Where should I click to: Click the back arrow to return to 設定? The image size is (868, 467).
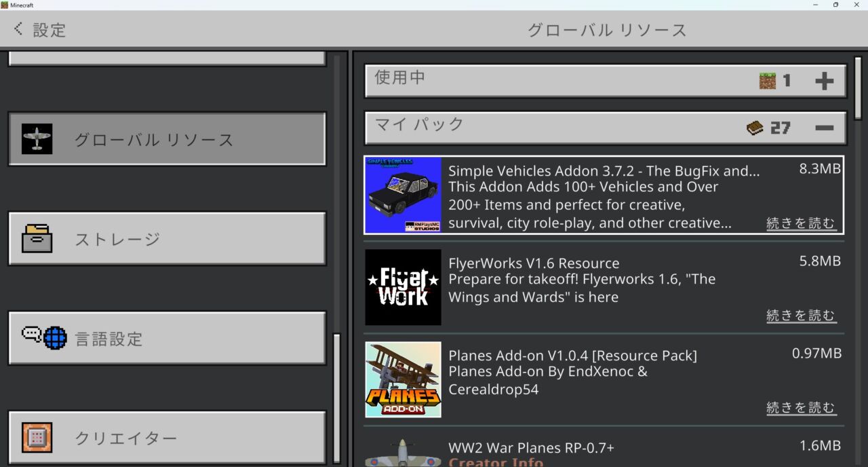point(17,29)
